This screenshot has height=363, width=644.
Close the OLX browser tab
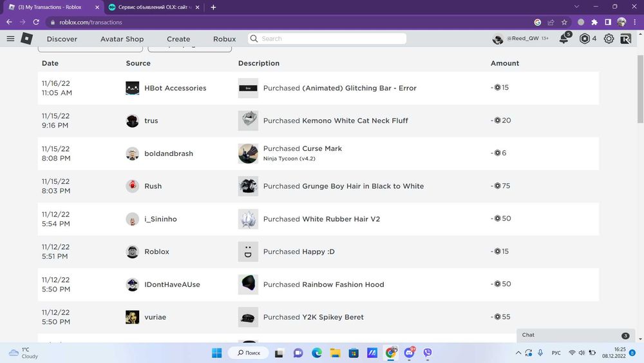(197, 7)
